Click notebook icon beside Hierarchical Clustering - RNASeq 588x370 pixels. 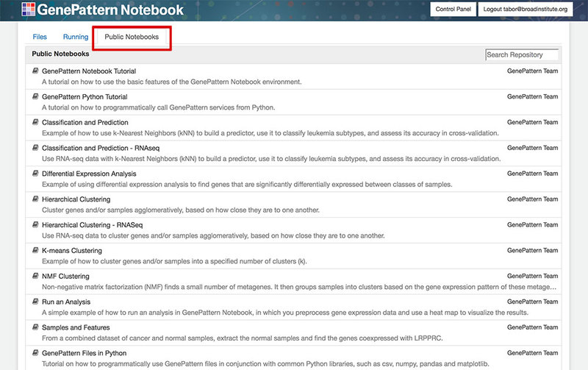[x=35, y=224]
